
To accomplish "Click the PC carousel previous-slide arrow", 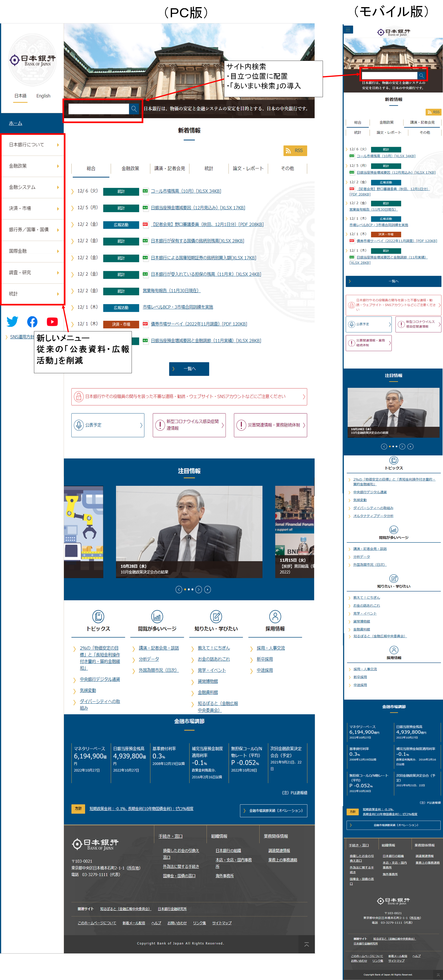I will coord(179,589).
